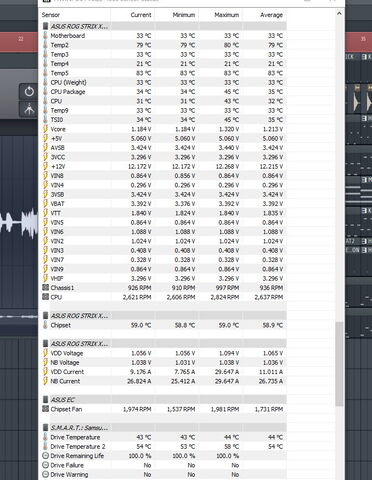The image size is (372, 480).
Task: Click the circular reset arrow icon in FL Studio
Action: 29,91
